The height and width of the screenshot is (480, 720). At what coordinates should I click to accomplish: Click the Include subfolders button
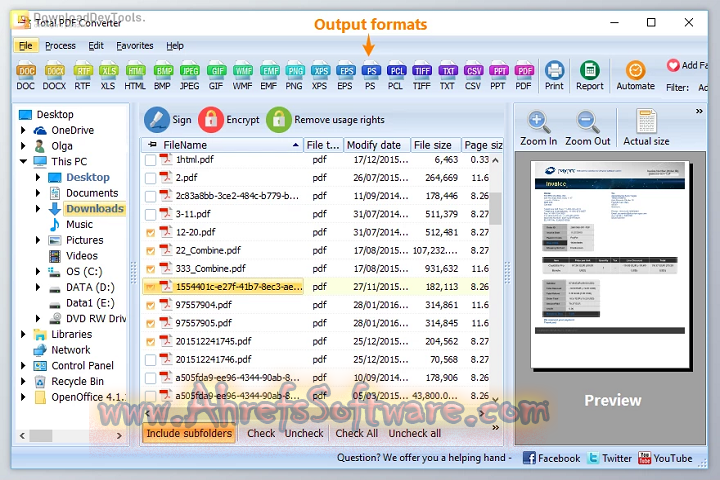(189, 434)
